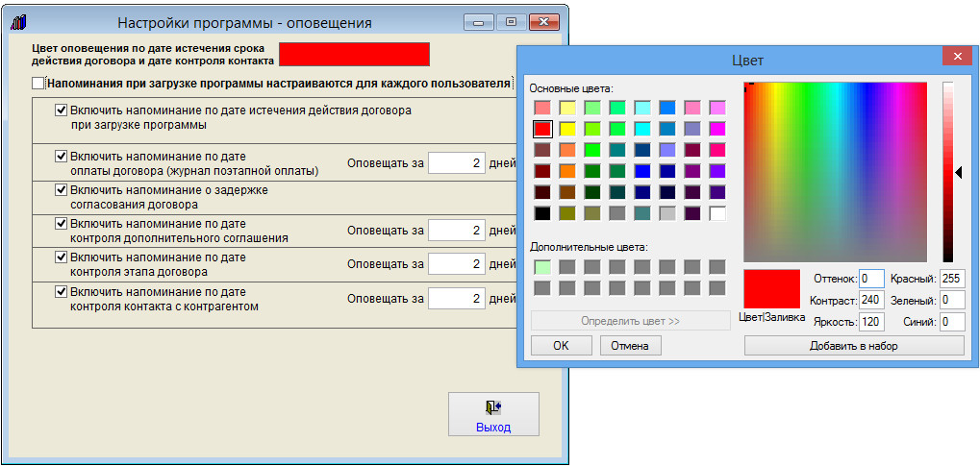980x466 pixels.
Task: Enable per-user reminders at program load checkbox
Action: 38,83
